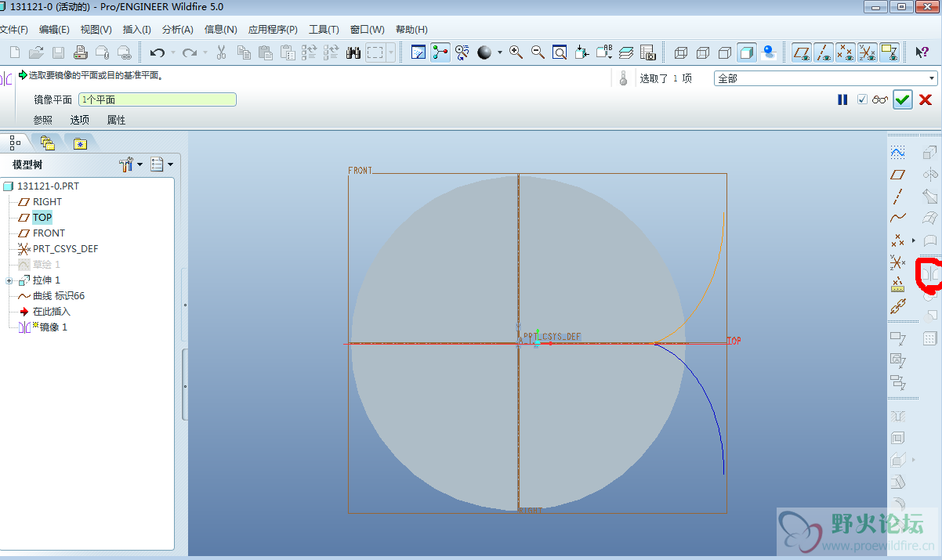The image size is (942, 560).
Task: Click the New file icon
Action: (14, 52)
